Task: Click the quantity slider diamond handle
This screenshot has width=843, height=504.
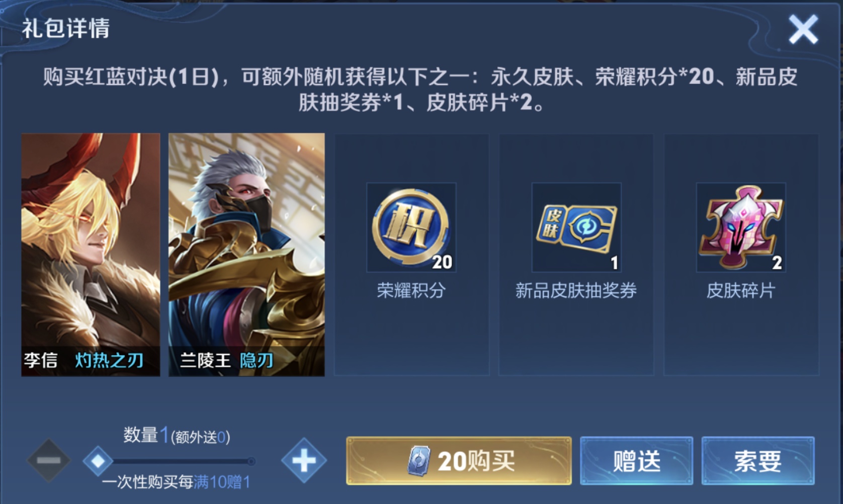Action: pyautogui.click(x=98, y=461)
